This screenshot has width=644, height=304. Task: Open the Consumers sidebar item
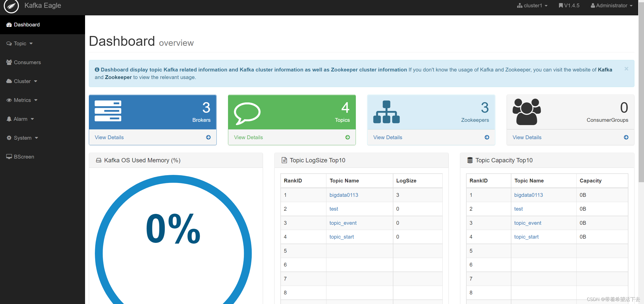[27, 62]
